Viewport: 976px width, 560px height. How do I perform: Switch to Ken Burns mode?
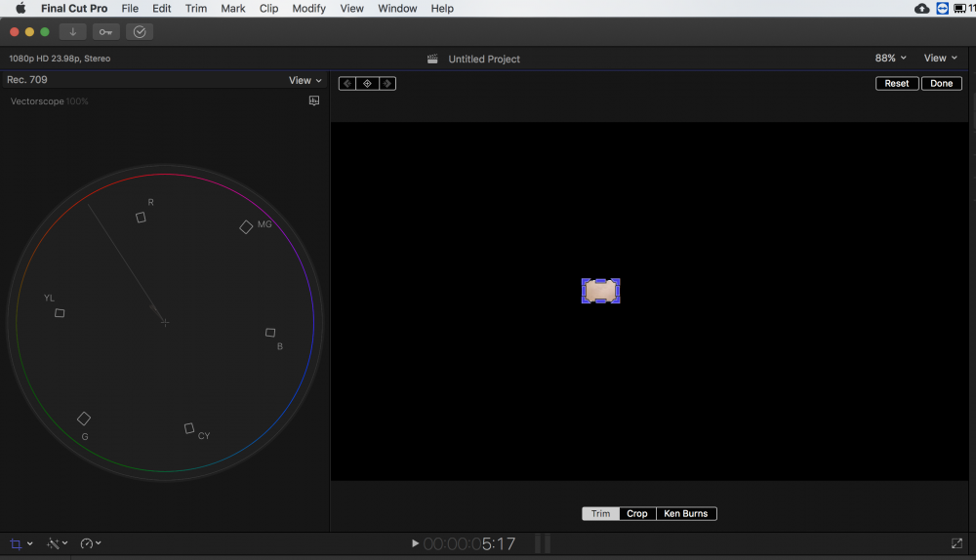tap(686, 513)
